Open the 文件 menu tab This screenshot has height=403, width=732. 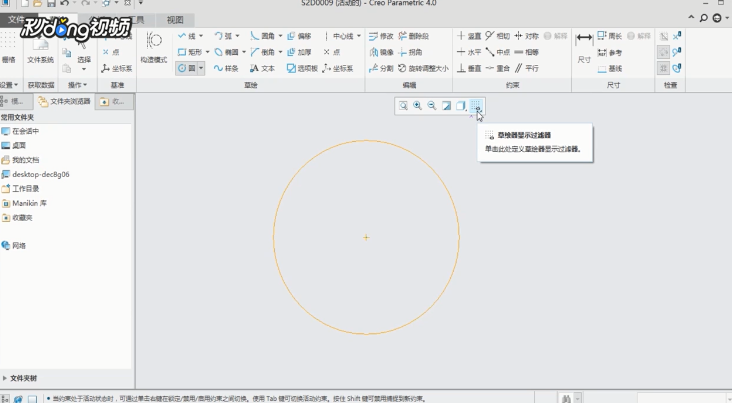pos(15,20)
